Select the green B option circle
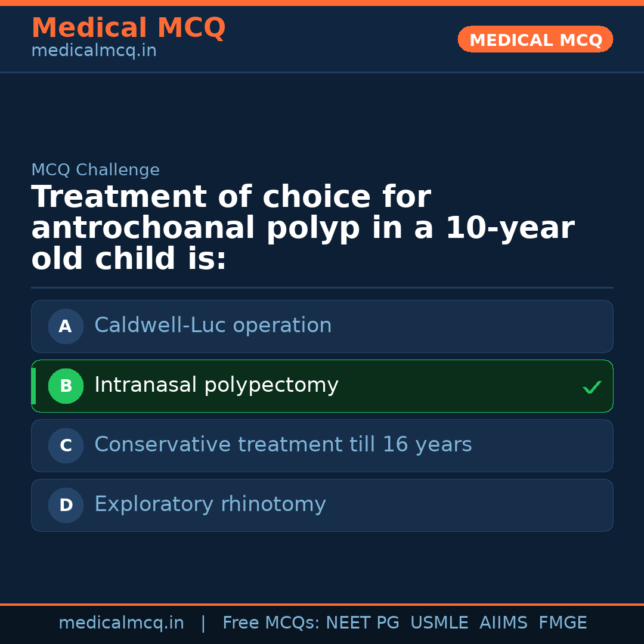 (x=66, y=386)
